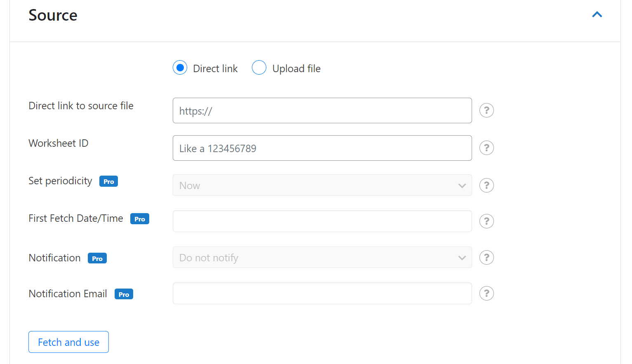Click the Pro badge beside Notification Email
Screen dimensions: 632x364
[124, 294]
